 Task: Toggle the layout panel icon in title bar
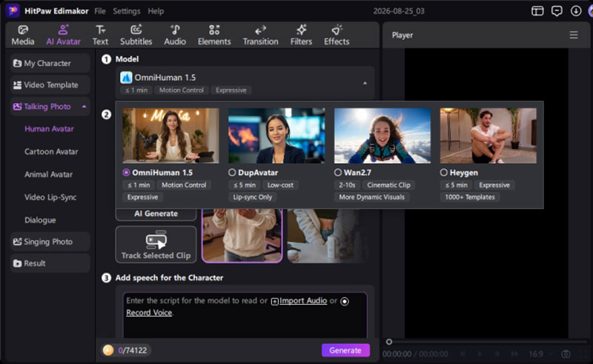pos(537,11)
